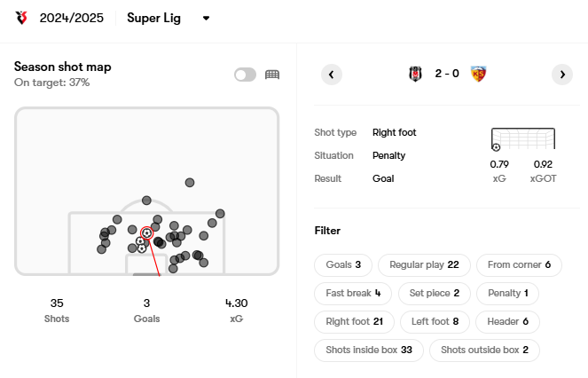Filter by Right foot 21 shots
This screenshot has height=378, width=588.
354,322
